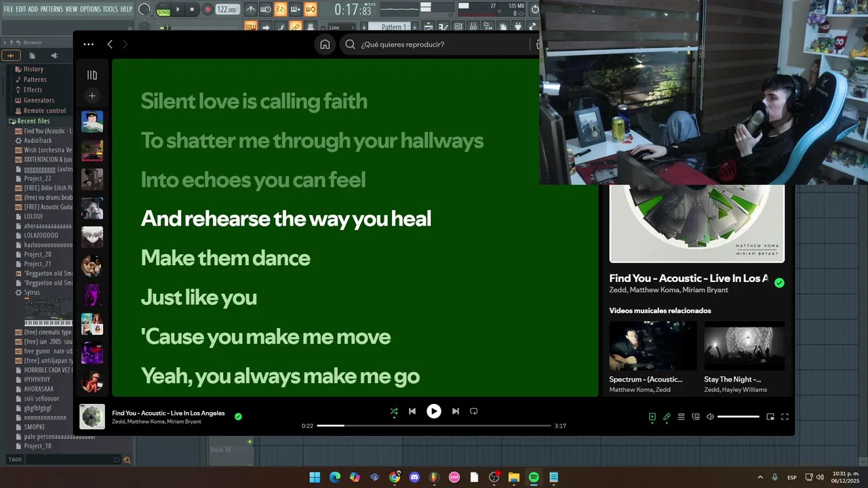Jump to lyric 'Make them dance'
The image size is (868, 488).
pyautogui.click(x=225, y=258)
